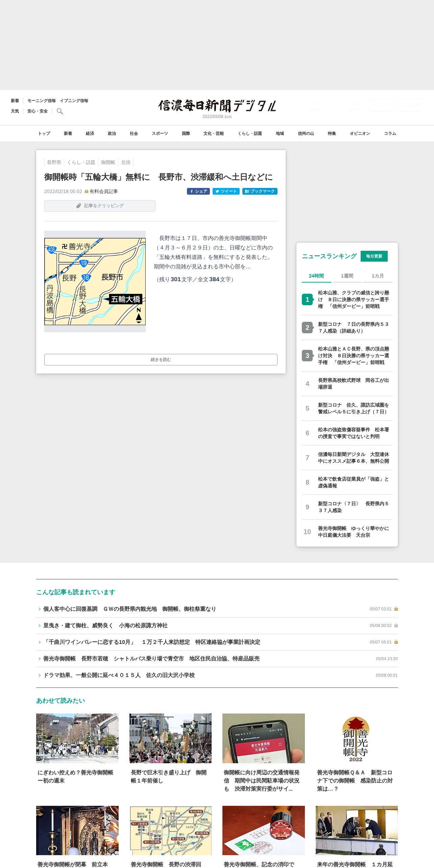Image resolution: width=434 pixels, height=868 pixels.
Task: Select スポーツ navigation item
Action: coord(160,134)
